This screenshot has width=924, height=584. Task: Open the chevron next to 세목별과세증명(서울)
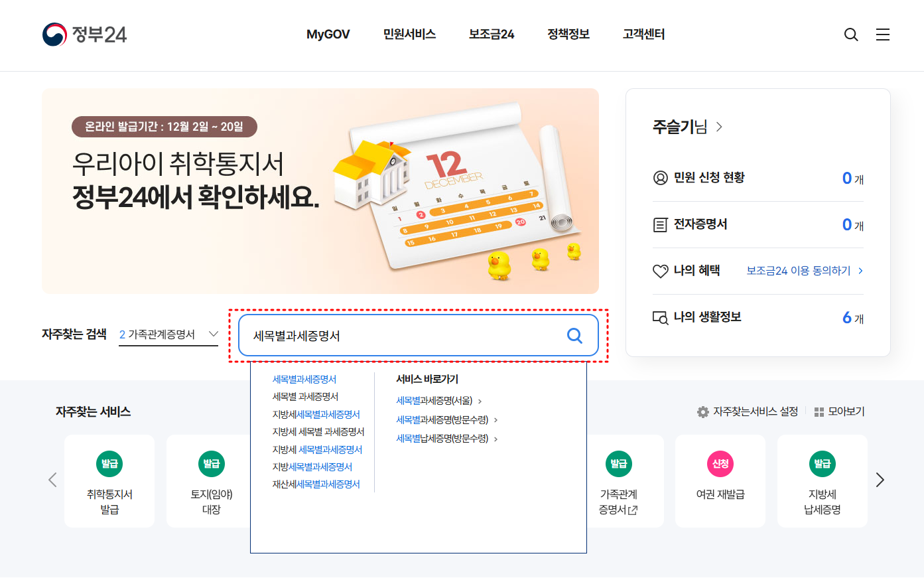[x=480, y=402]
